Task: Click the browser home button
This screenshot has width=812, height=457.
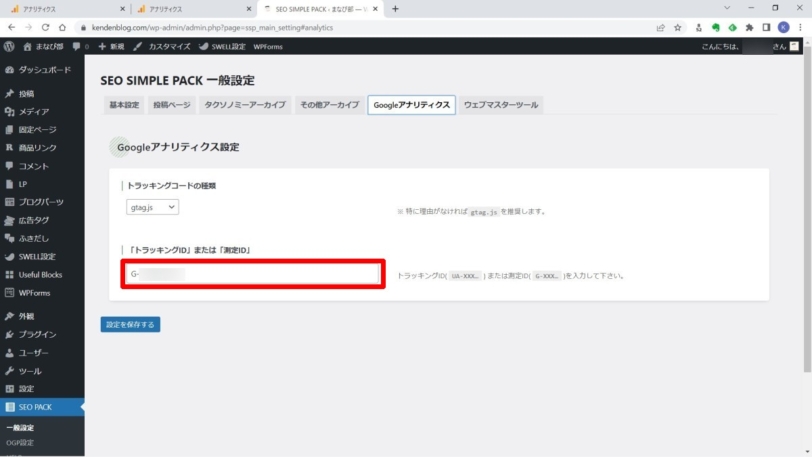Action: pyautogui.click(x=62, y=27)
